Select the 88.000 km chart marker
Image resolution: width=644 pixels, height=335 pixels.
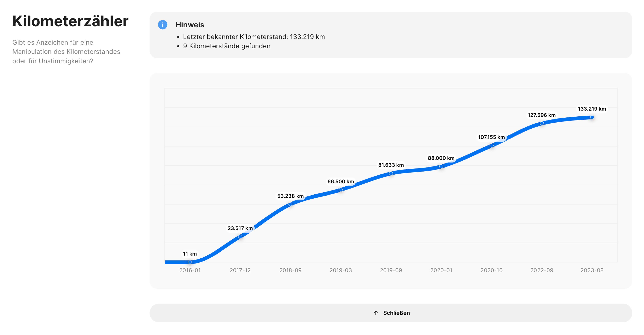click(441, 166)
